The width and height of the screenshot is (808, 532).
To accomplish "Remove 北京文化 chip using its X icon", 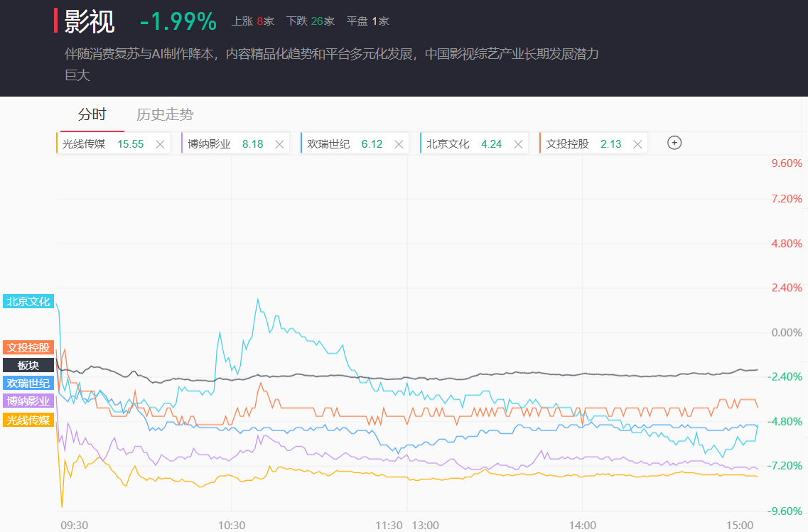I will (x=518, y=144).
